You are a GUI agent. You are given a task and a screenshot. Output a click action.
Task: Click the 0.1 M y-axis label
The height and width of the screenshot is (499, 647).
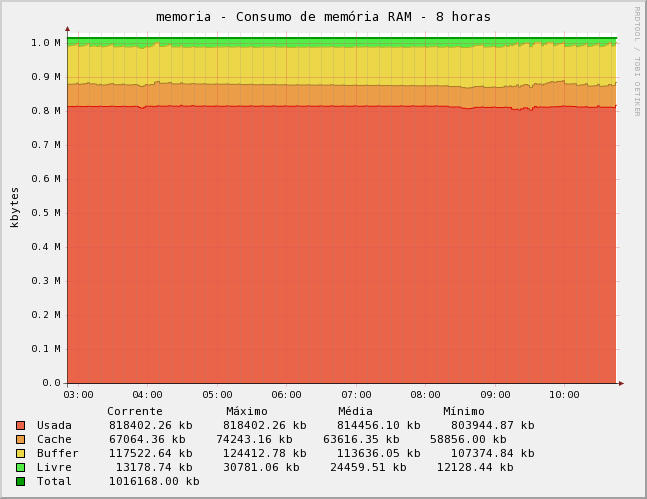click(x=46, y=349)
